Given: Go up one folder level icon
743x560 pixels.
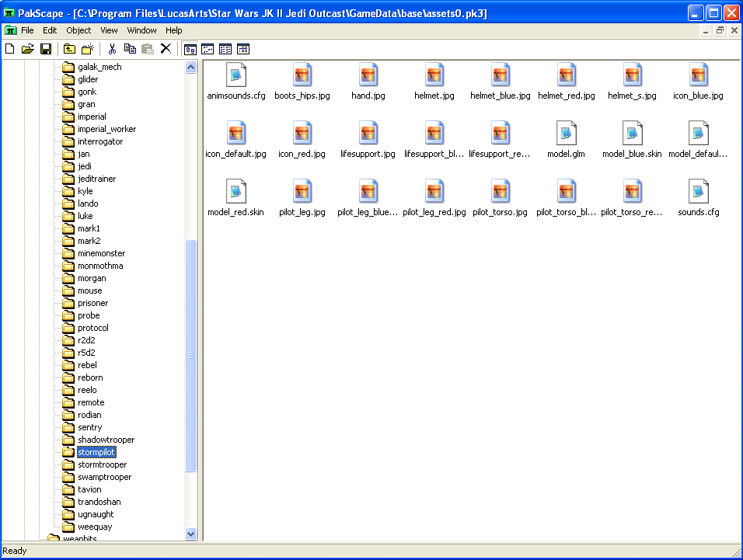Looking at the screenshot, I should (x=70, y=49).
